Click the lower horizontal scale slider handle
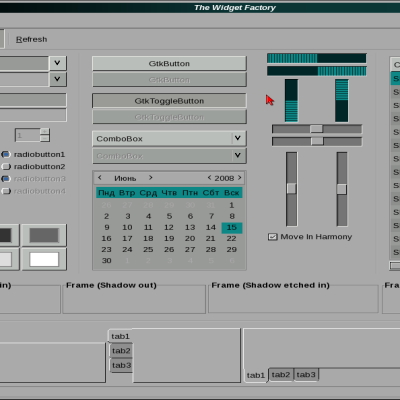Viewport: 400px width, 400px height. click(317, 141)
